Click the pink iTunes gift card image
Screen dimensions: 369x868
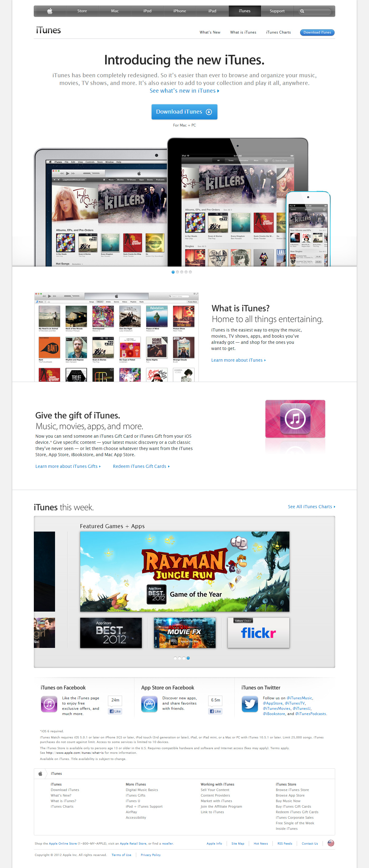point(295,419)
